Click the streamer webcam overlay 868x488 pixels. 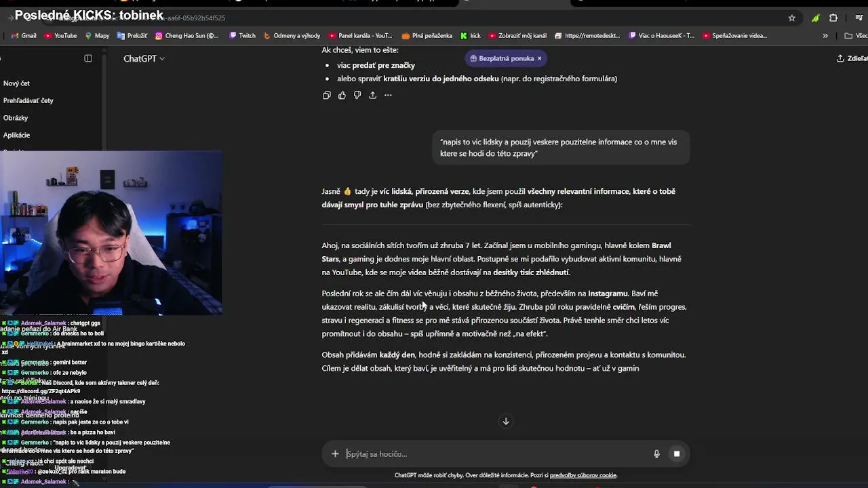pos(111,232)
